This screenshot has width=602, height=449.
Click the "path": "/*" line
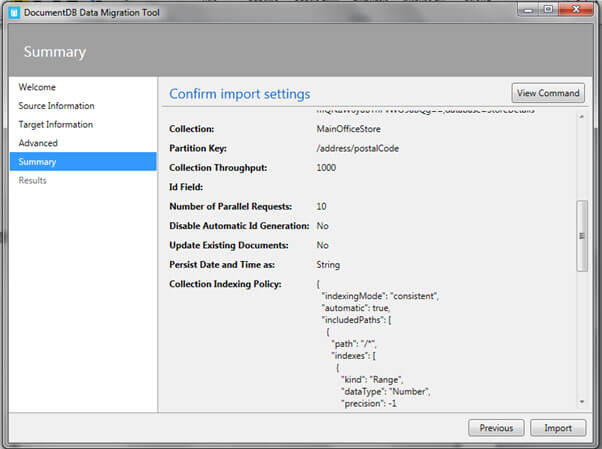354,344
